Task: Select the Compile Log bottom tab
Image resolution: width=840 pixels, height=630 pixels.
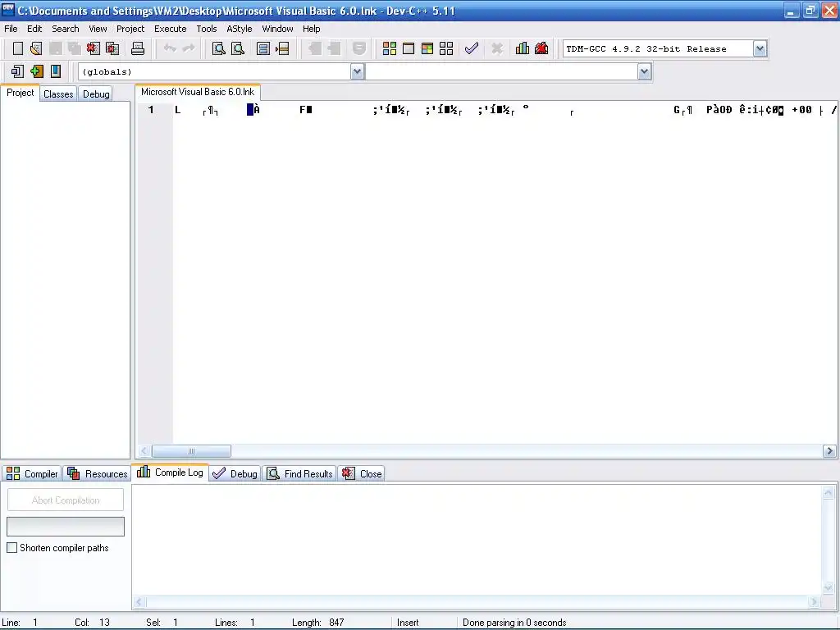Action: (170, 472)
